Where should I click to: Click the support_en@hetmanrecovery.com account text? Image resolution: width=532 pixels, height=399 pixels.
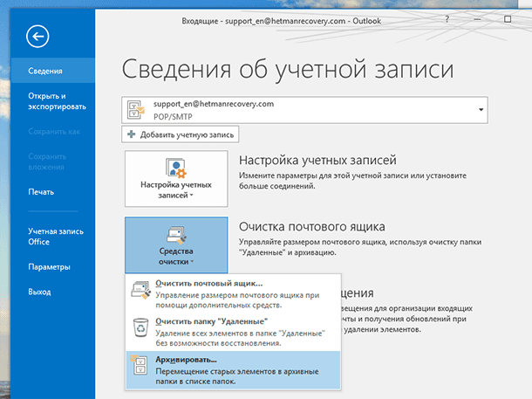214,104
